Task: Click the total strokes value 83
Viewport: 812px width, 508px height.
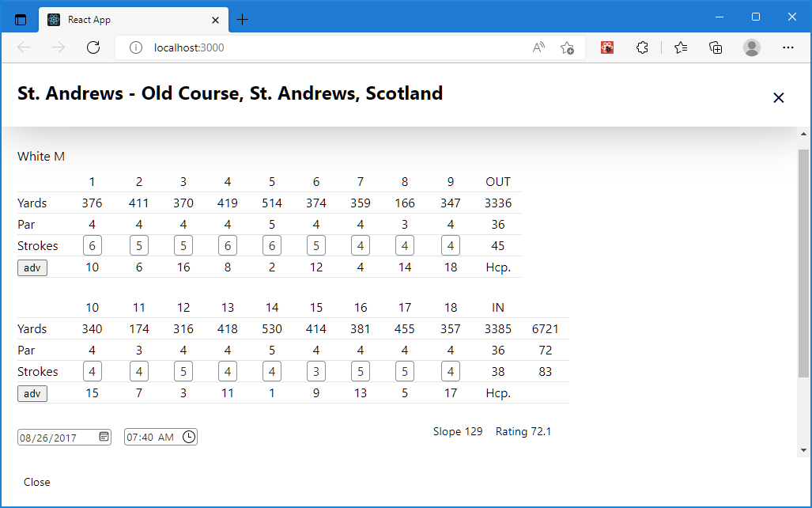Action: [x=545, y=372]
